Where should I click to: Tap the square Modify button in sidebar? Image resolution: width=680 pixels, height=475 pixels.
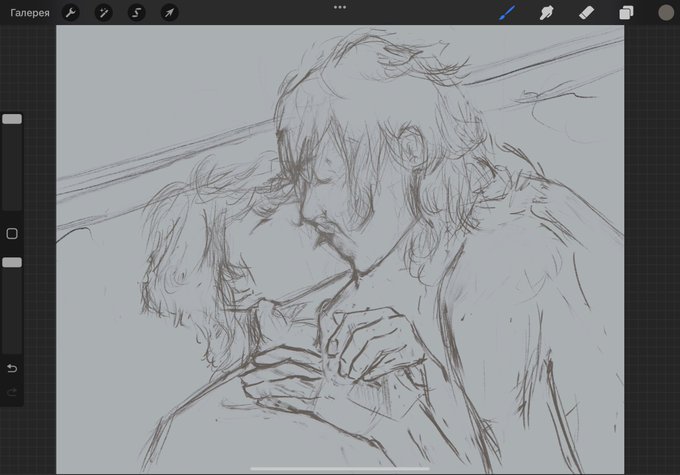tap(12, 234)
